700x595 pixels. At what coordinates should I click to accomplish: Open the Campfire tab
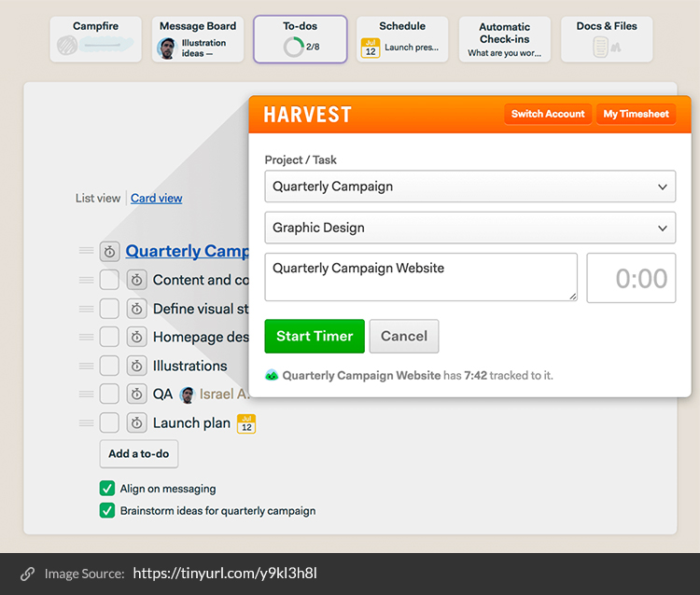(x=95, y=39)
